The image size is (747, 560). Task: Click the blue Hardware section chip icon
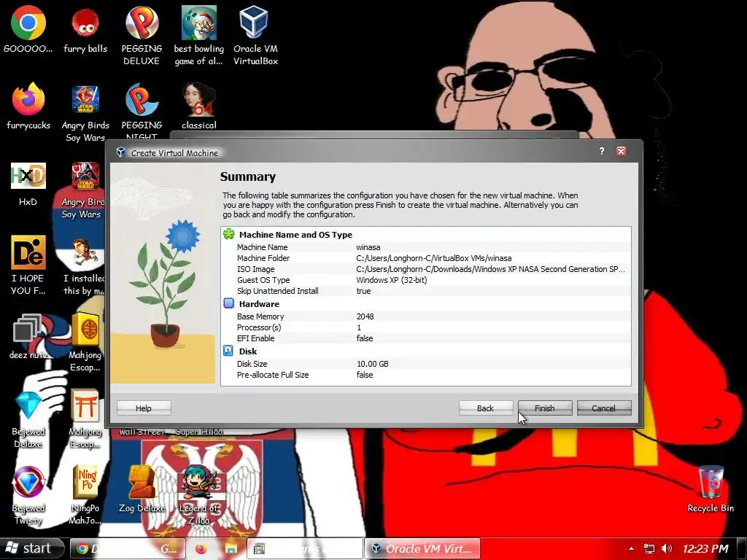228,303
